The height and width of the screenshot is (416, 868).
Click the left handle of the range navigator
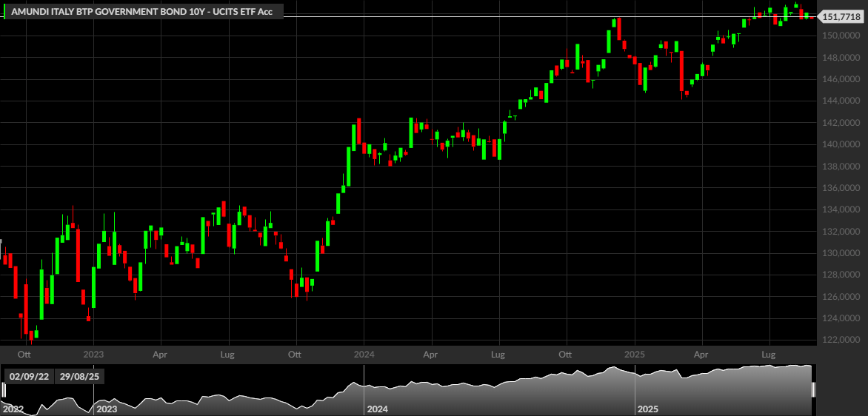(2, 390)
